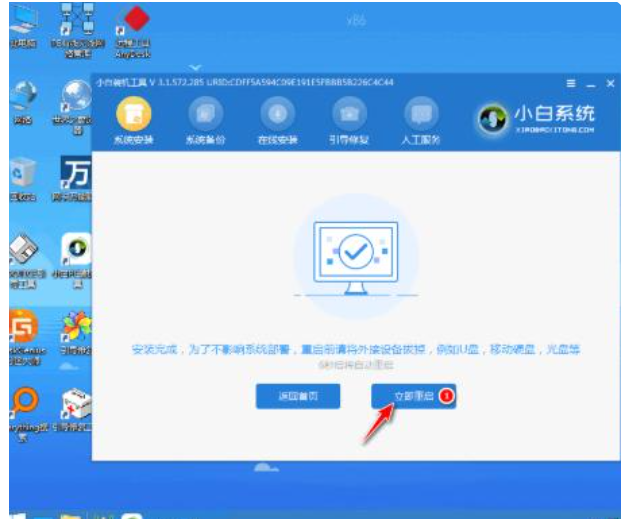This screenshot has height=519, width=627.
Task: Switch to the 在线安装 tab
Action: (278, 120)
